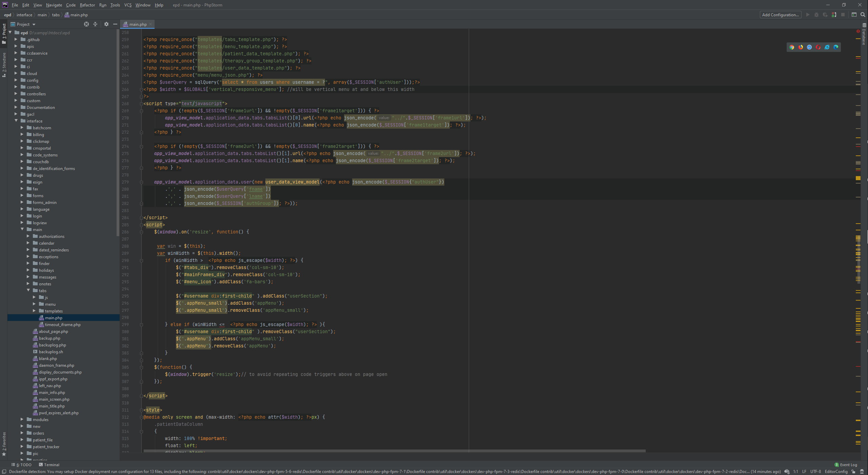Collapse the interface folder
868x475 pixels.
tap(16, 121)
